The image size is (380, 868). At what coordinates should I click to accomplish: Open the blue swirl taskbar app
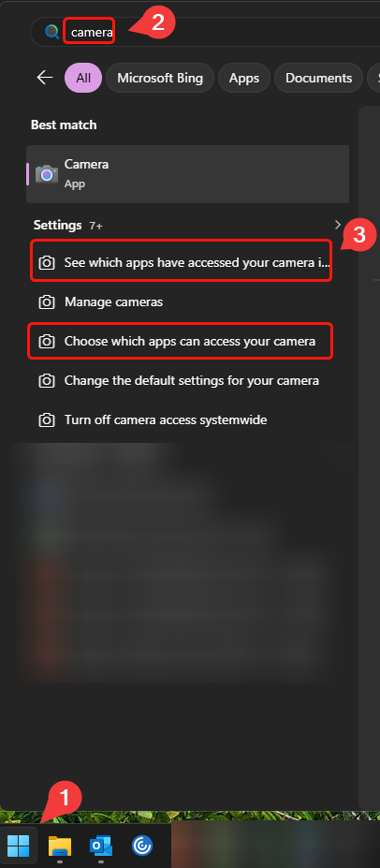pos(142,846)
